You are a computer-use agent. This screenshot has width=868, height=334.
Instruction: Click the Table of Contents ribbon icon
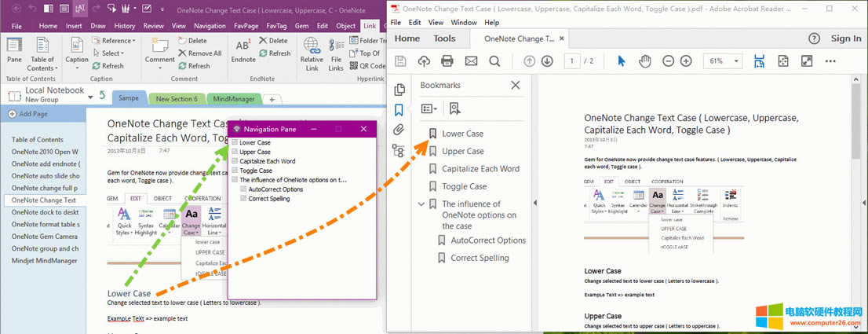(x=42, y=53)
